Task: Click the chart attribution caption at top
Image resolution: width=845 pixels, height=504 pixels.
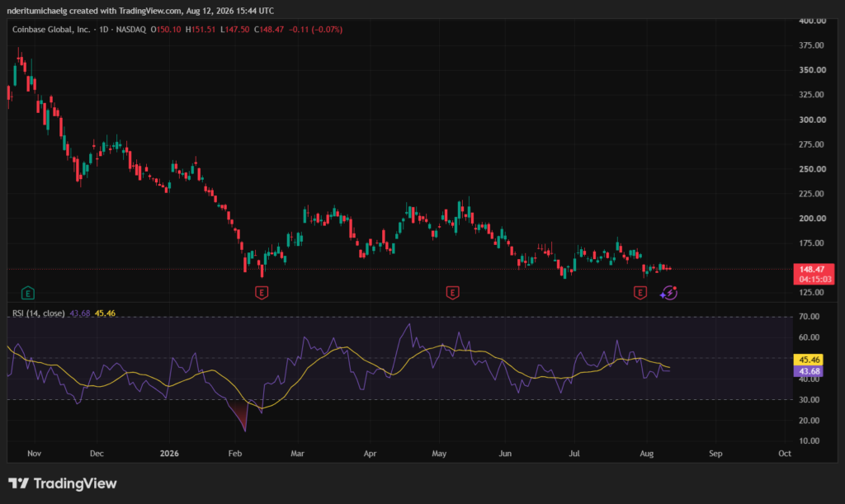Action: [x=140, y=11]
